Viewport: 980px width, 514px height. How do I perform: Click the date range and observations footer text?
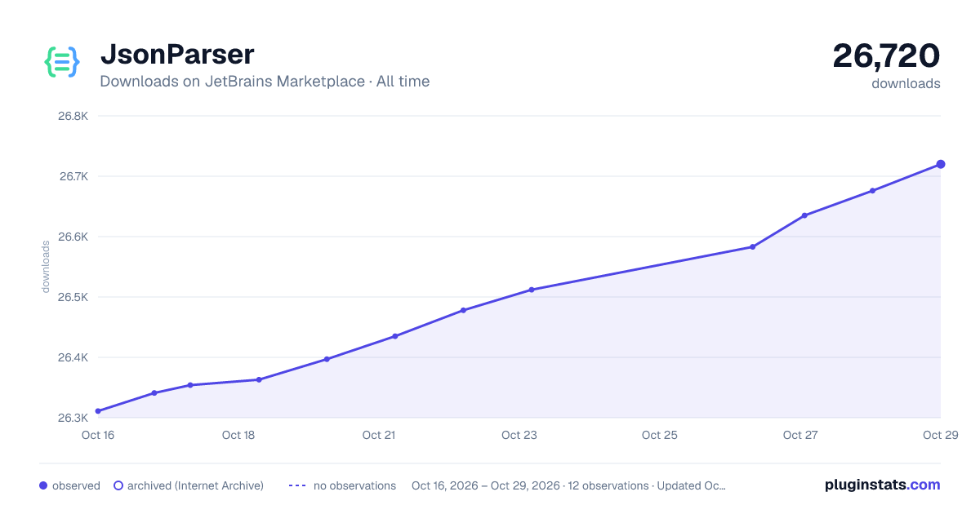568,485
